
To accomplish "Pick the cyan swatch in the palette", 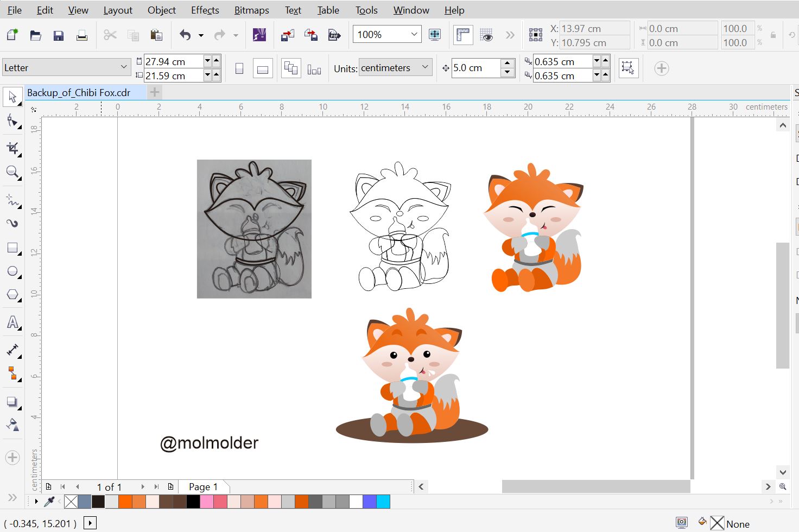I will point(383,502).
